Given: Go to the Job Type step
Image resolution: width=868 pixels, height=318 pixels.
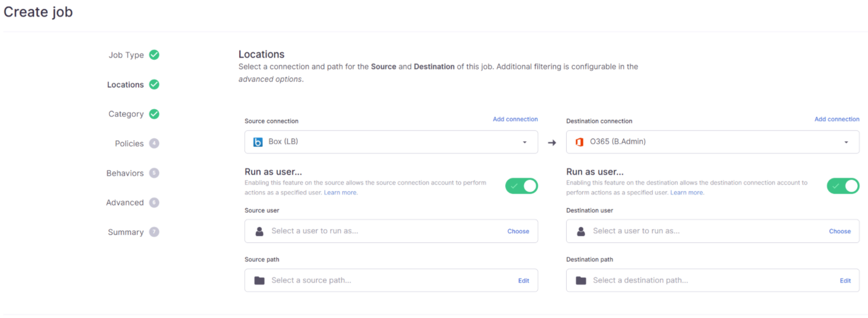Looking at the screenshot, I should click(x=126, y=55).
